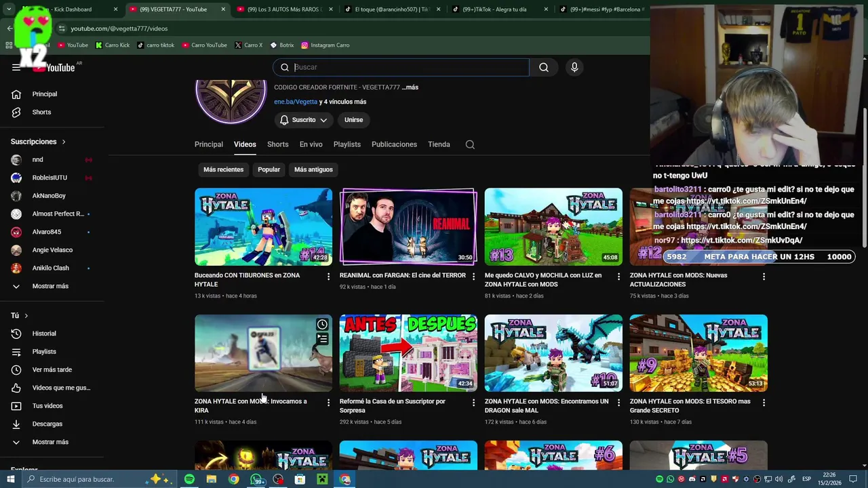Image resolution: width=868 pixels, height=488 pixels.
Task: Show more subscriptions with Mostrar más
Action: click(50, 286)
